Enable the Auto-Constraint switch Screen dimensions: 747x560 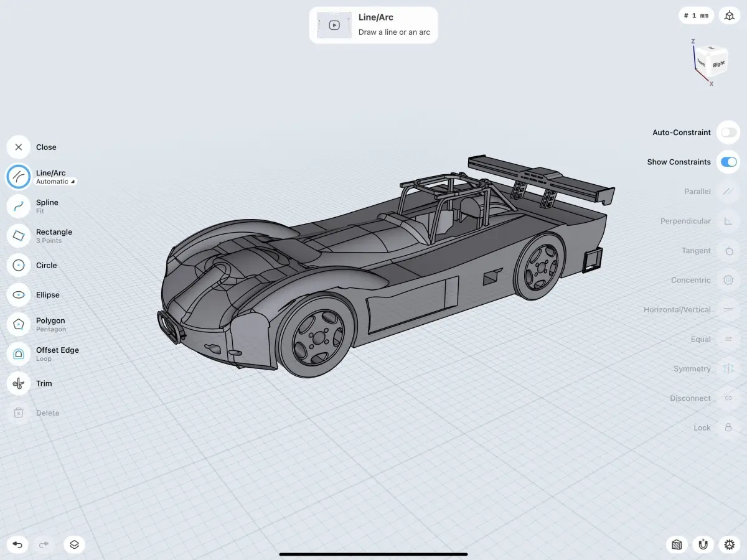(728, 133)
